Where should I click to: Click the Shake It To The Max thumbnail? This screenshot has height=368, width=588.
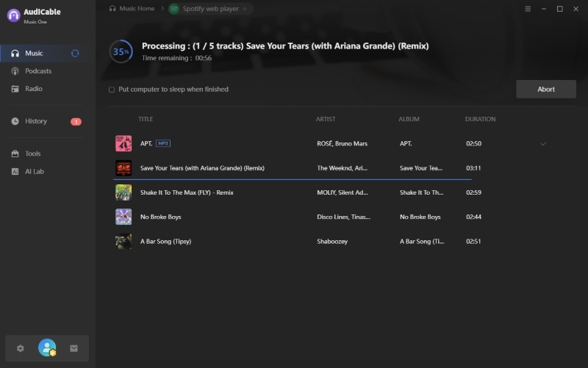[x=123, y=192]
